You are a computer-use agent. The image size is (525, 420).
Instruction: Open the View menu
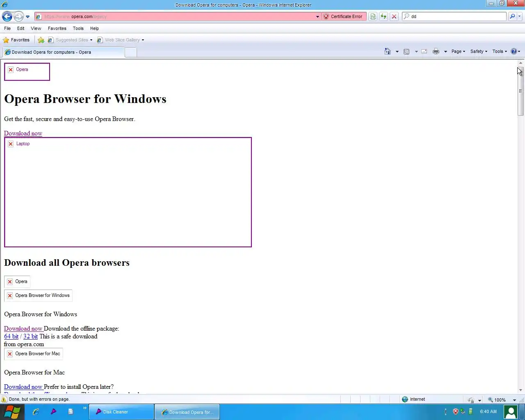(36, 28)
